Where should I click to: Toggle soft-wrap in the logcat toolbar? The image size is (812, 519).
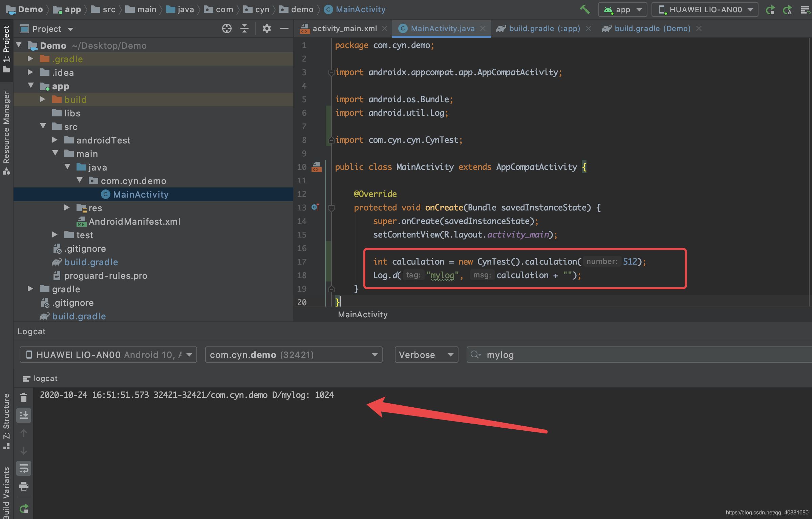[x=24, y=469]
